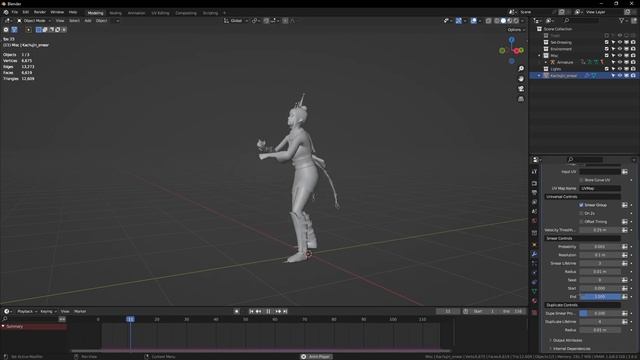This screenshot has height=360, width=640.
Task: Toggle Lights collection exclude checkbox
Action: [607, 69]
